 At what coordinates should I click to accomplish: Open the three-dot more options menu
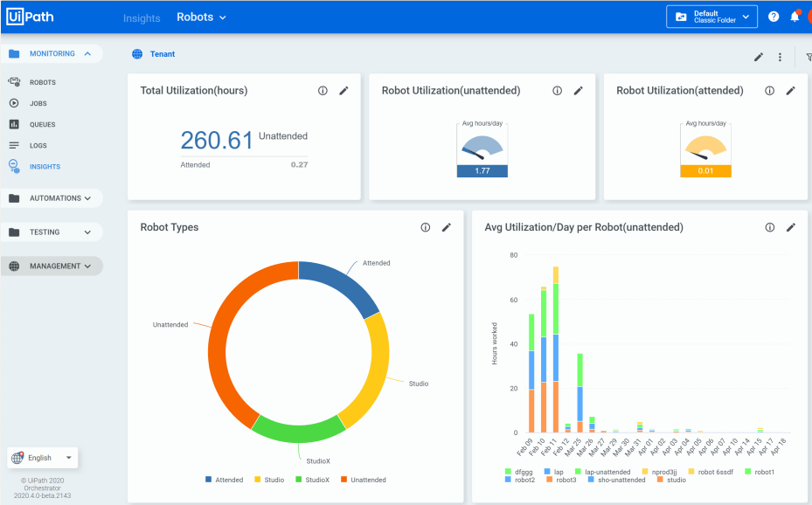pos(780,57)
